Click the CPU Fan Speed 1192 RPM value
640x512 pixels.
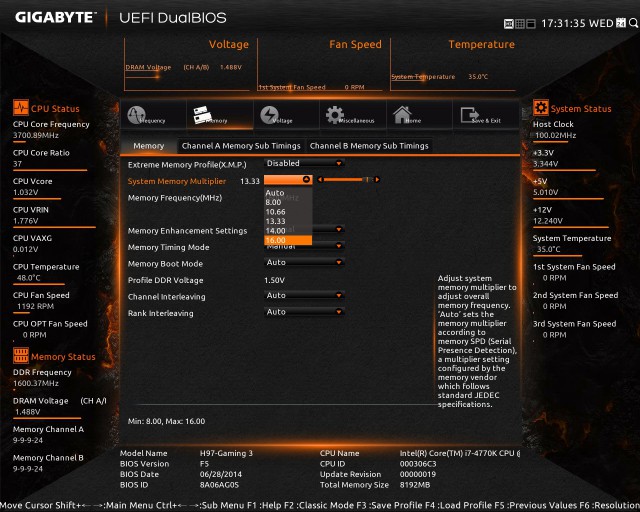pos(35,306)
